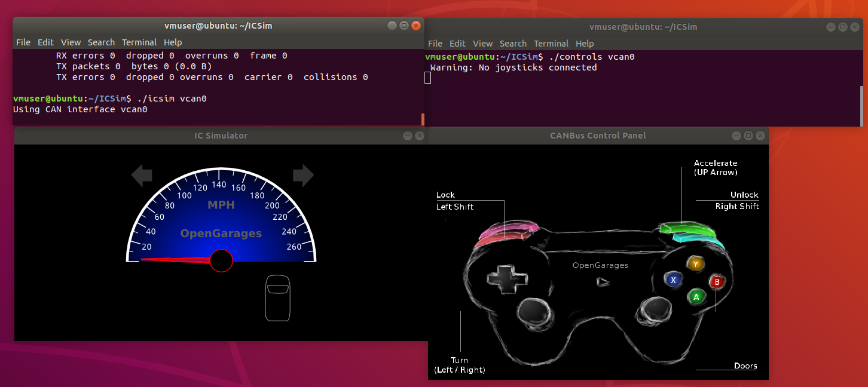The height and width of the screenshot is (387, 868).
Task: Click the 'IC Simulator' title bar
Action: [221, 136]
